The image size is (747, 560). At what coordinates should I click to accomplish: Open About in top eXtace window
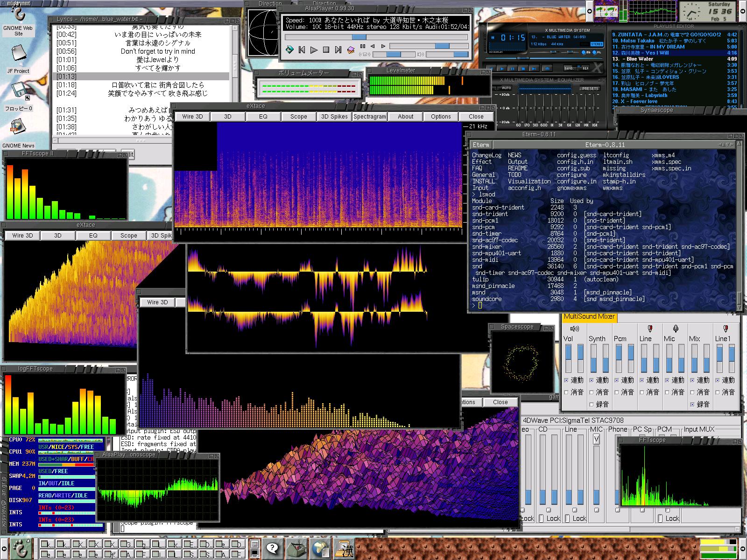point(405,117)
